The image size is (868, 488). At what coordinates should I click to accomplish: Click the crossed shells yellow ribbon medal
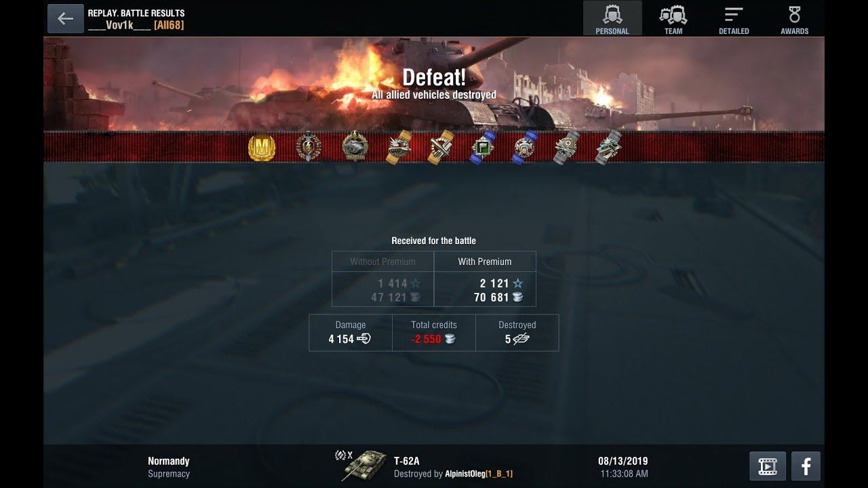[x=441, y=147]
